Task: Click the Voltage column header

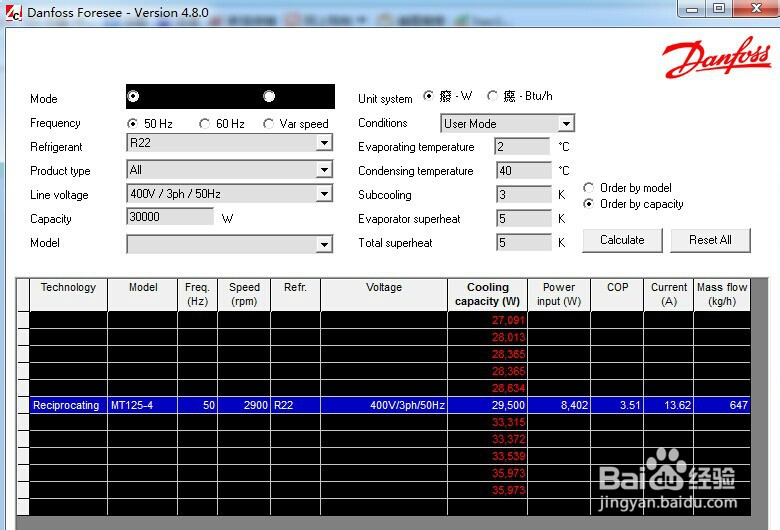Action: click(x=384, y=295)
